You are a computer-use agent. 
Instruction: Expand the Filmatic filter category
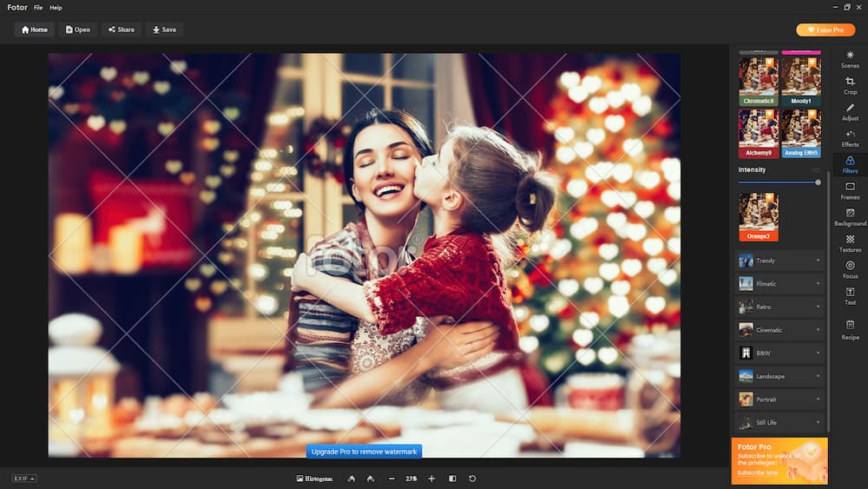pos(779,283)
